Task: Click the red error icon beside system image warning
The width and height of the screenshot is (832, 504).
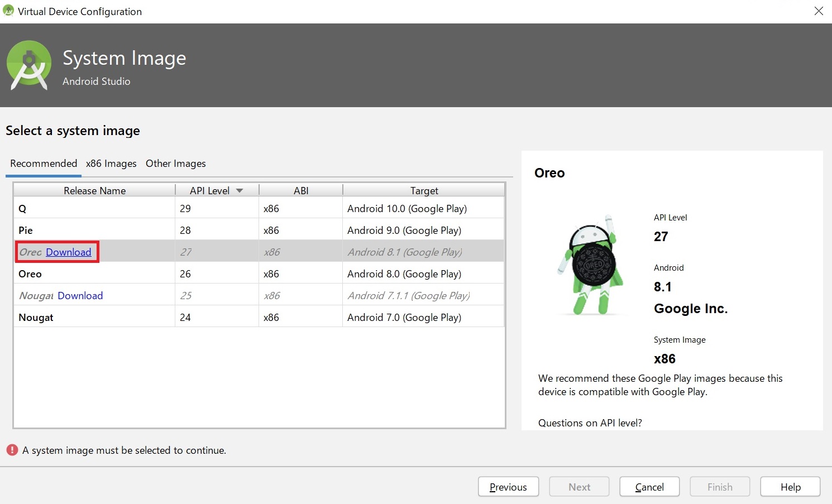Action: point(12,450)
